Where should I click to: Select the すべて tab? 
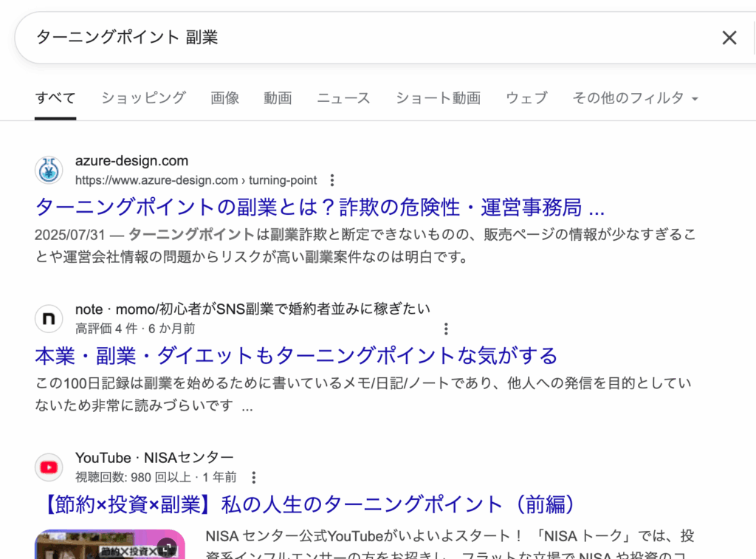(x=55, y=98)
